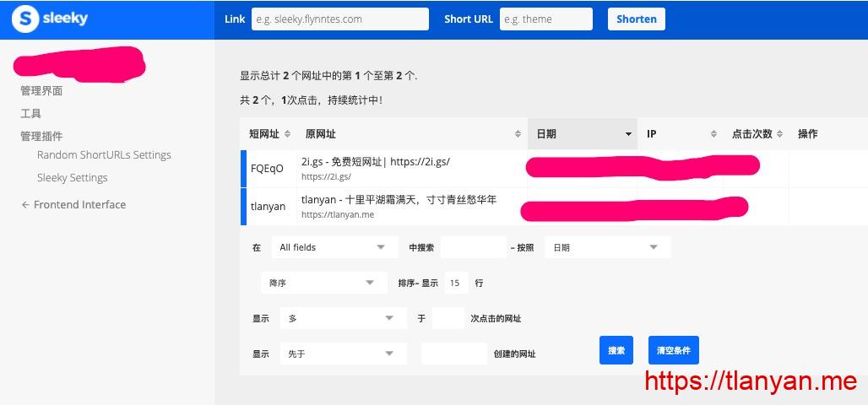This screenshot has width=868, height=405.
Task: Open Random ShortURLs Settings
Action: click(x=104, y=155)
